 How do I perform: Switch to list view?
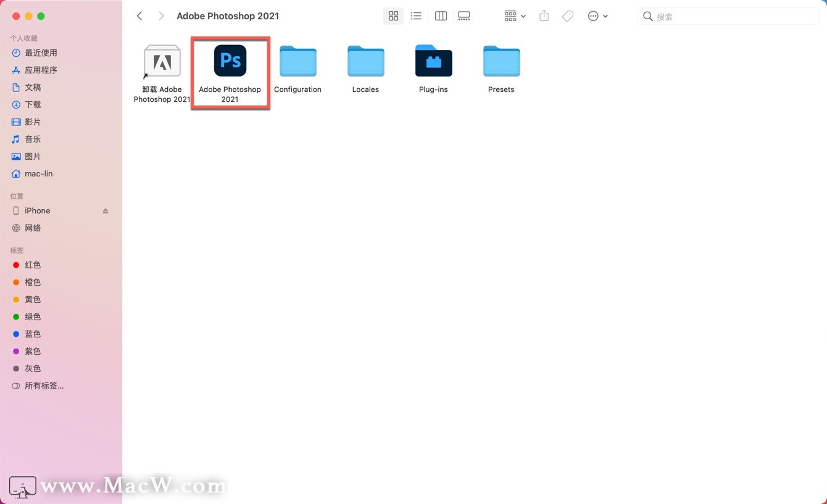pyautogui.click(x=416, y=16)
